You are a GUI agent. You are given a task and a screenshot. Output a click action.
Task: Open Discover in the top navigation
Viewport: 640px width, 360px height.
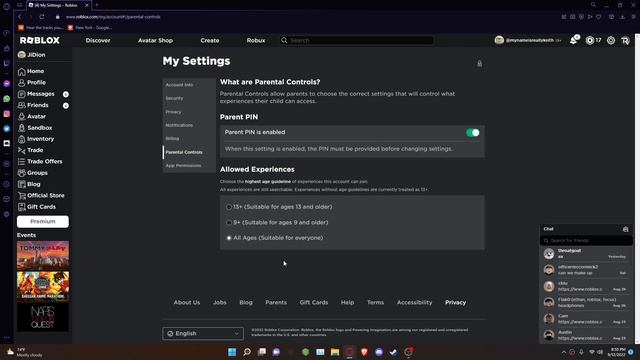pos(98,40)
